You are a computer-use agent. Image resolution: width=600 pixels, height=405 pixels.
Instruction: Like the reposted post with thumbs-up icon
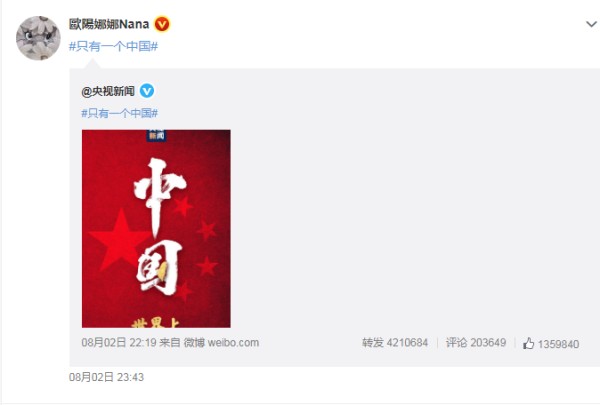tap(528, 343)
